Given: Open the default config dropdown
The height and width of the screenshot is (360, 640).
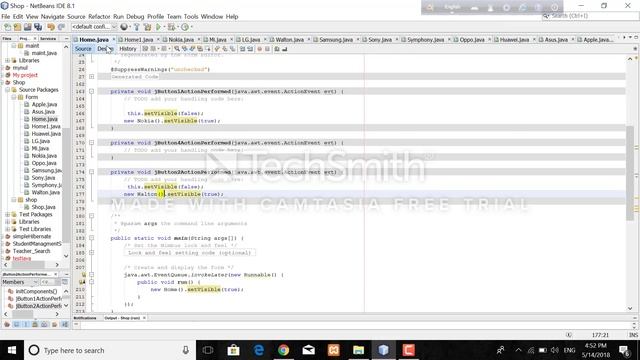Looking at the screenshot, I should (x=95, y=27).
